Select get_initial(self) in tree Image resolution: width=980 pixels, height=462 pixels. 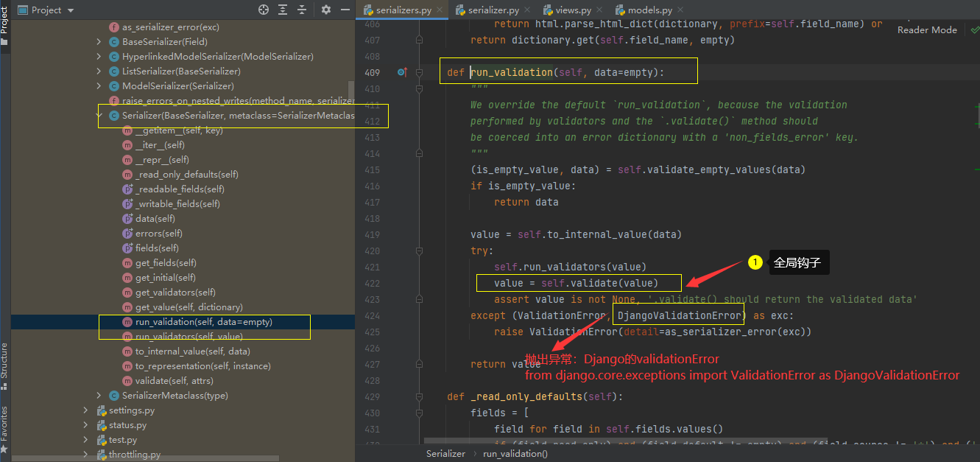tap(166, 278)
